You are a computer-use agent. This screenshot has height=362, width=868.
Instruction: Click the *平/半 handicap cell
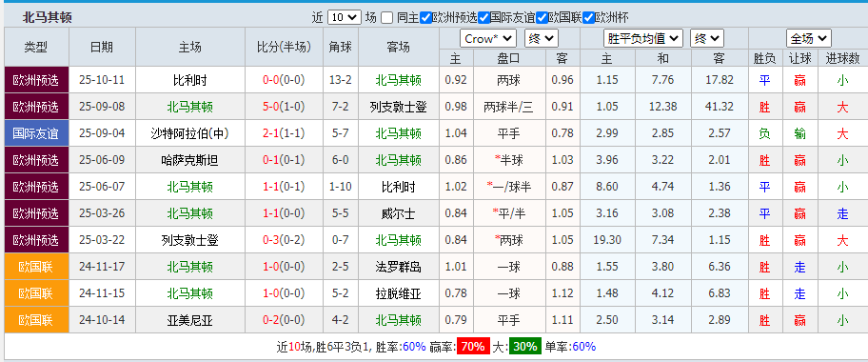tap(509, 213)
